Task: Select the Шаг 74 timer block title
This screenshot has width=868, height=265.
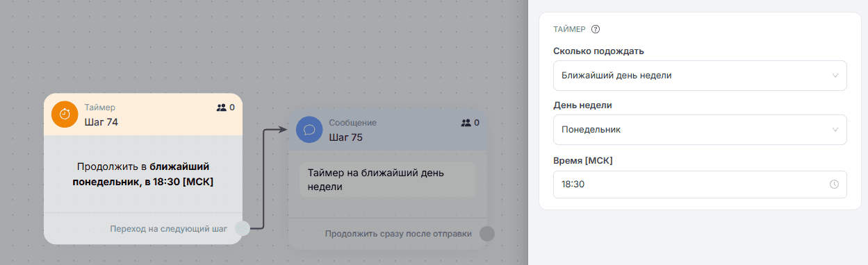Action: click(x=101, y=122)
